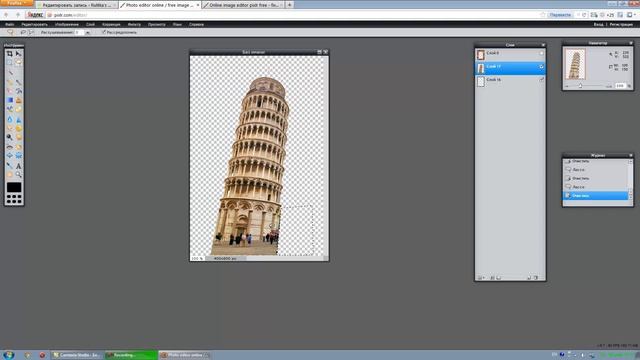Open the Коррекция menu
640x360 pixels.
(x=111, y=24)
